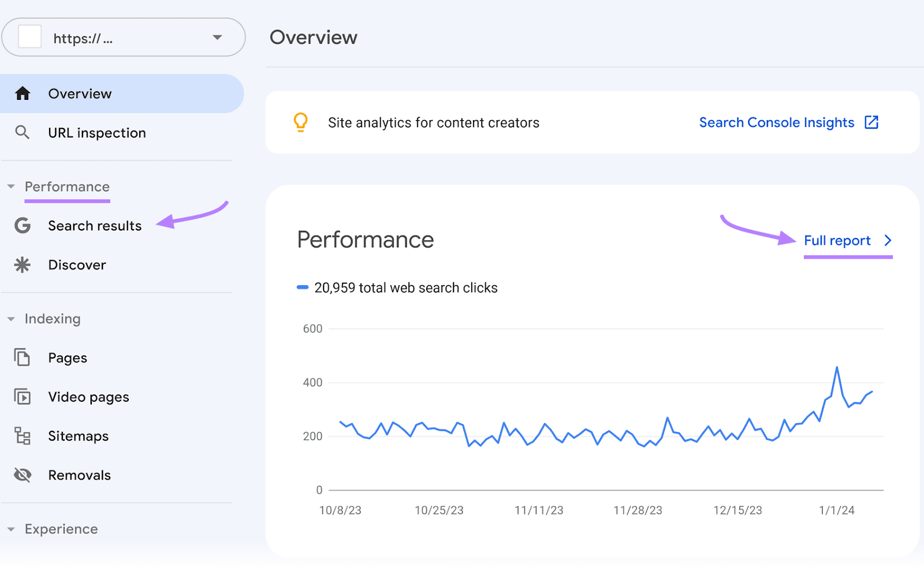This screenshot has height=568, width=924.
Task: Click the home icon next to Overview
Action: click(x=23, y=93)
